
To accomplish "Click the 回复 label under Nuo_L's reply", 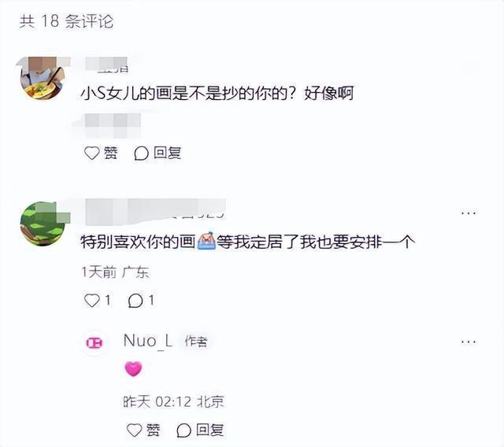I will 210,430.
